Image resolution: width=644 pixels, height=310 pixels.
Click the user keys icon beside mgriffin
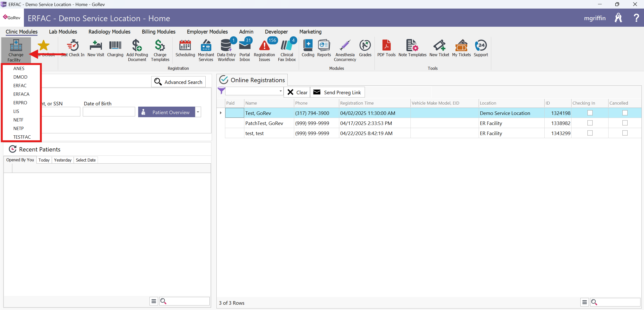[x=618, y=18]
